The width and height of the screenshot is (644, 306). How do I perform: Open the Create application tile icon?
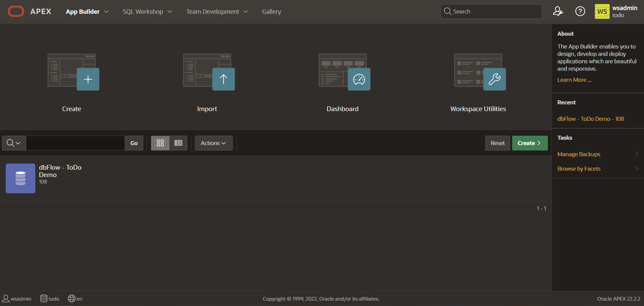point(73,72)
